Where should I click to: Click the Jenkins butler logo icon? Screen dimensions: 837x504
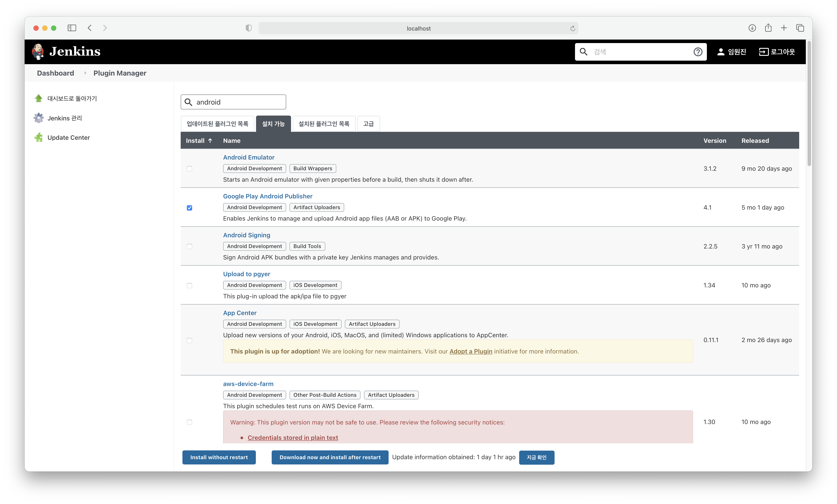(38, 52)
